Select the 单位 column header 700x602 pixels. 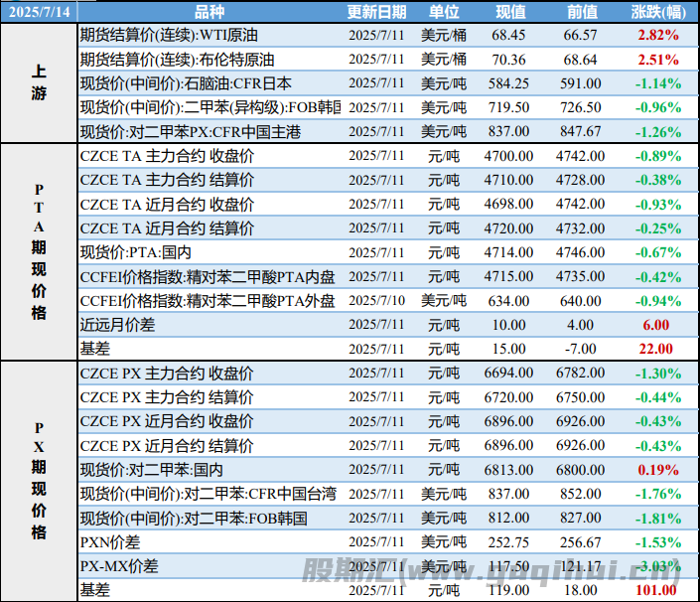click(444, 12)
